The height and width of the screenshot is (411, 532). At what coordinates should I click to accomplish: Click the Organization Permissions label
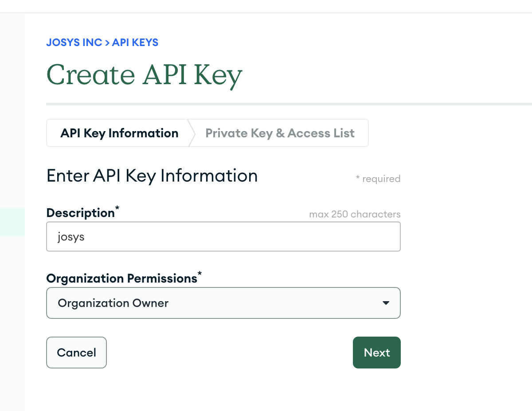[x=121, y=279]
